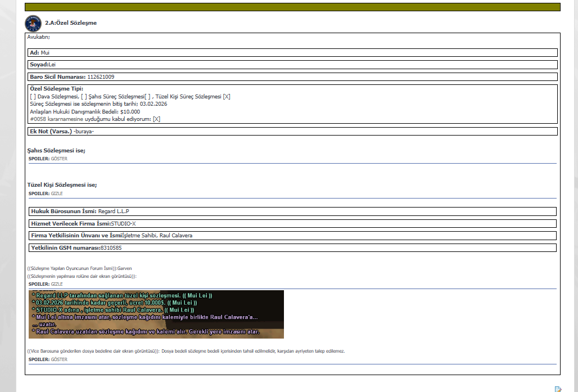The image size is (578, 392).
Task: Click the empty Dava Sözleşmesi bracket box
Action: coord(33,97)
